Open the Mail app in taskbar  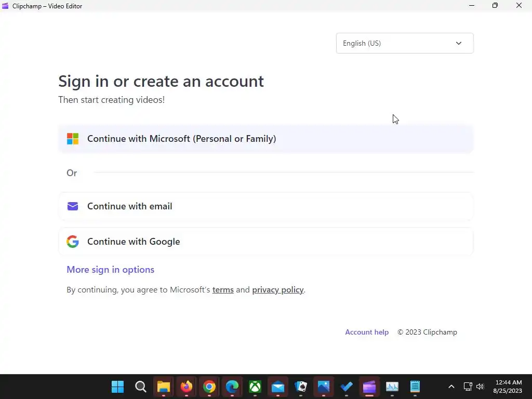(x=278, y=387)
